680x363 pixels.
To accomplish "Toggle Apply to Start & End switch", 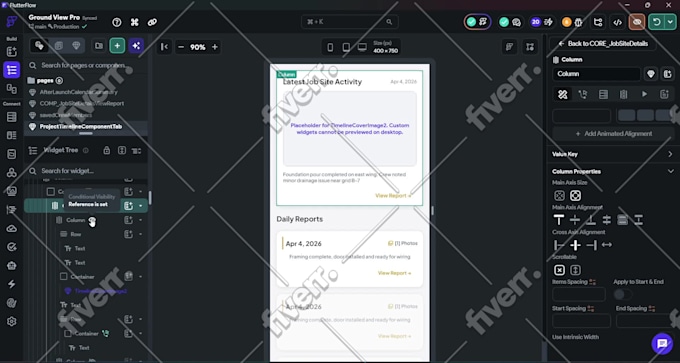I will [x=623, y=294].
